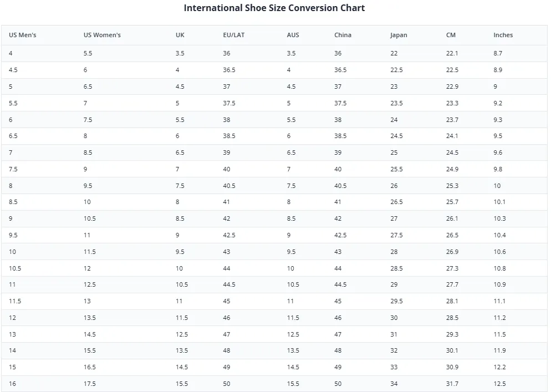Select the Inches column header

pos(503,35)
